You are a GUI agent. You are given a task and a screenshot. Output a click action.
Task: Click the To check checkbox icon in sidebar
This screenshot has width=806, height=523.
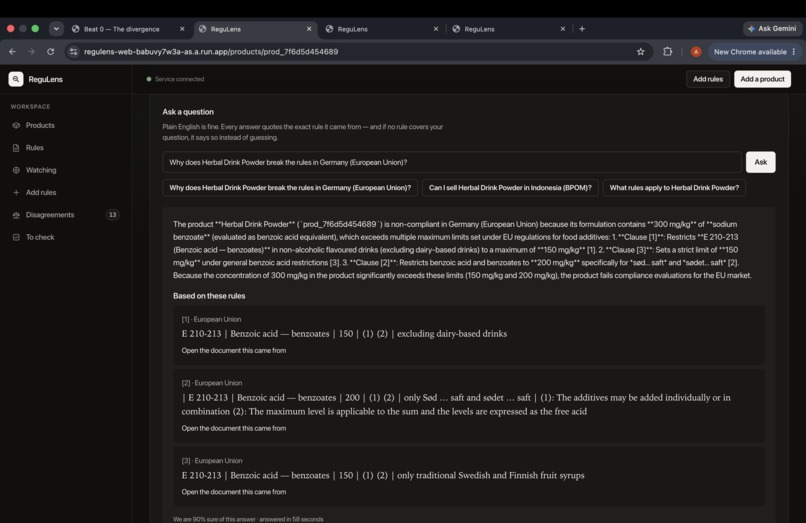coord(16,237)
